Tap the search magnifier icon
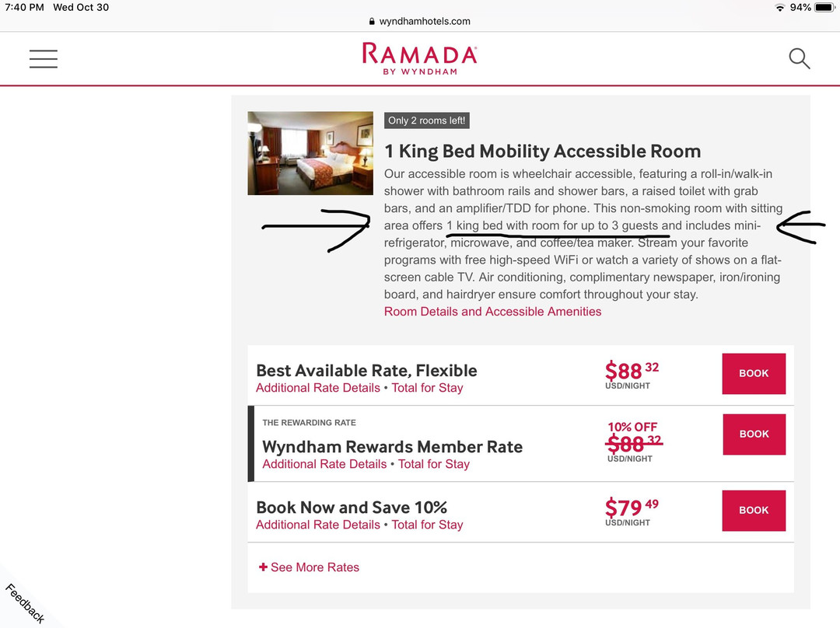The height and width of the screenshot is (628, 840). (x=800, y=59)
